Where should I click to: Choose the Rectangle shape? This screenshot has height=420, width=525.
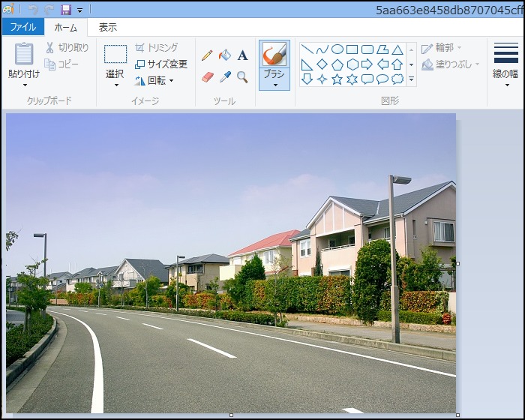(352, 49)
